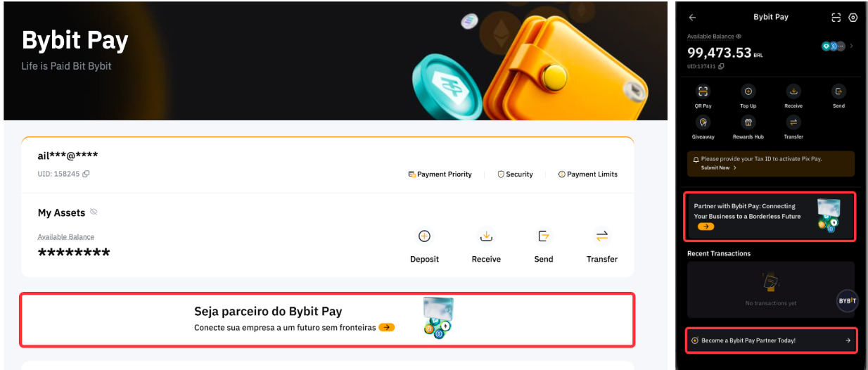This screenshot has height=370, width=868.
Task: Open the Giveaway icon
Action: tap(703, 122)
